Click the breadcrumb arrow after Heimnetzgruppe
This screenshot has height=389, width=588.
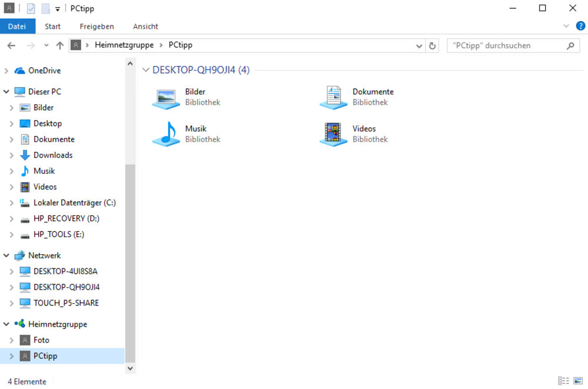point(161,45)
